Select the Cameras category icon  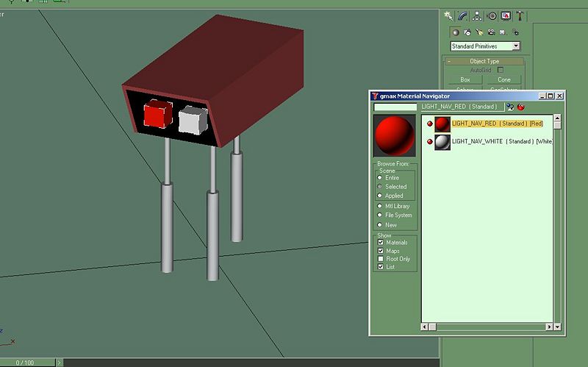(x=491, y=32)
